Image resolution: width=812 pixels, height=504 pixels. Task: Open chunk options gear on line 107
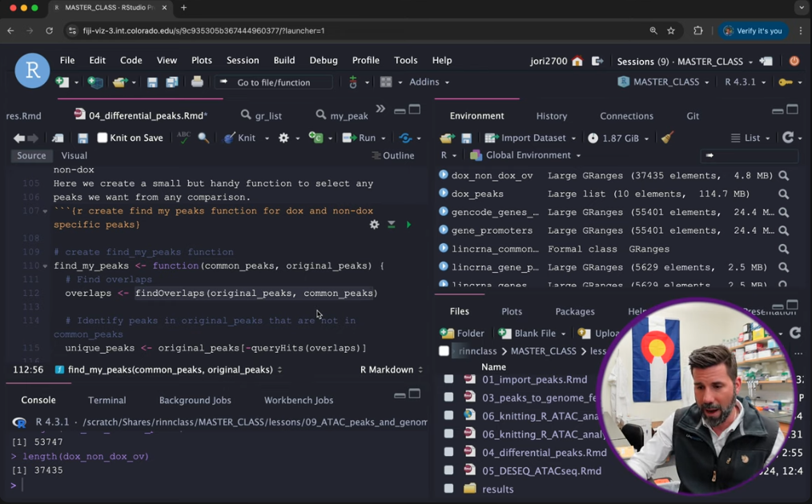click(x=374, y=225)
